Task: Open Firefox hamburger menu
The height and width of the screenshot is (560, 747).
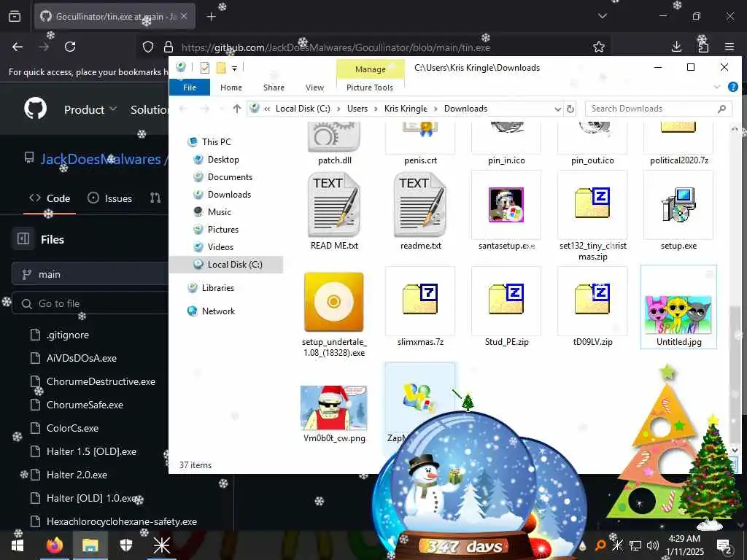Action: click(729, 47)
